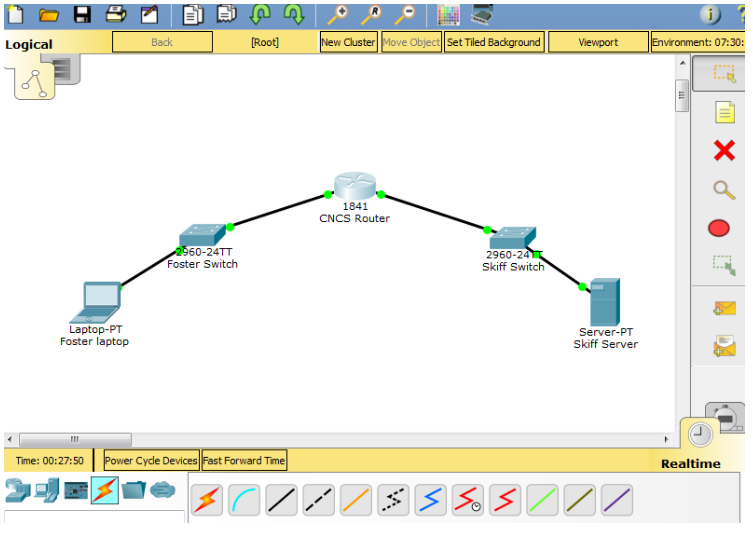The image size is (753, 535).
Task: Click the [Root] navigation label
Action: click(265, 42)
